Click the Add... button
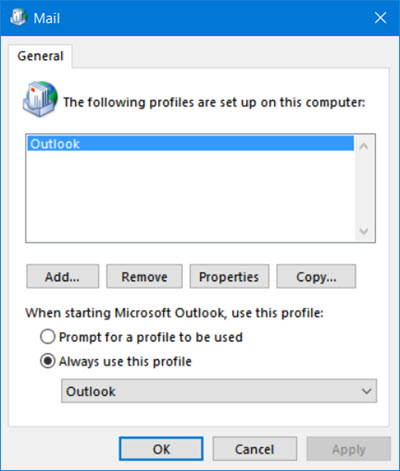Image resolution: width=400 pixels, height=471 pixels. 63,276
